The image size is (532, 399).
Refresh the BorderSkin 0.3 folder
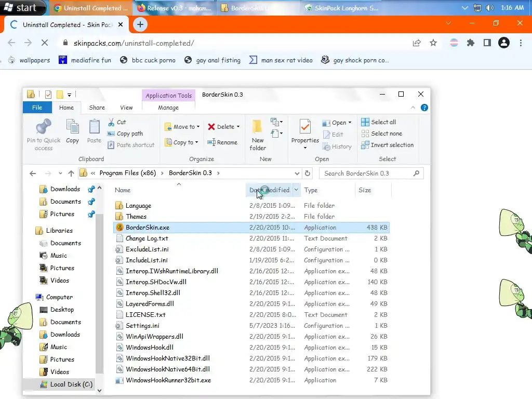point(308,174)
